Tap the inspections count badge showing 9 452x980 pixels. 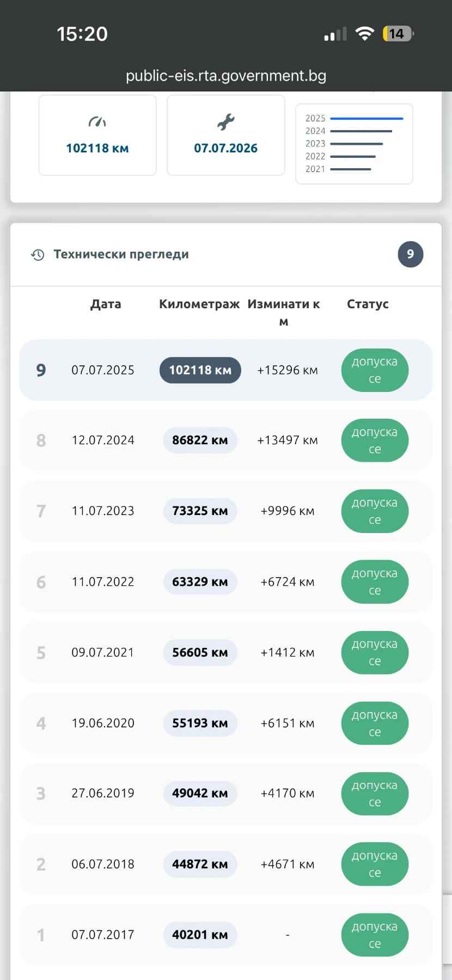point(410,254)
